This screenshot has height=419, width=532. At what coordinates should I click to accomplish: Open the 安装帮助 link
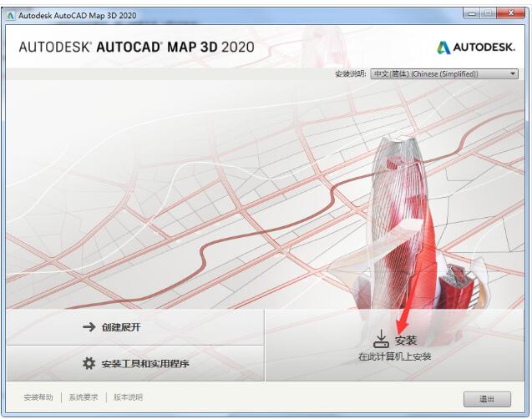coord(39,397)
